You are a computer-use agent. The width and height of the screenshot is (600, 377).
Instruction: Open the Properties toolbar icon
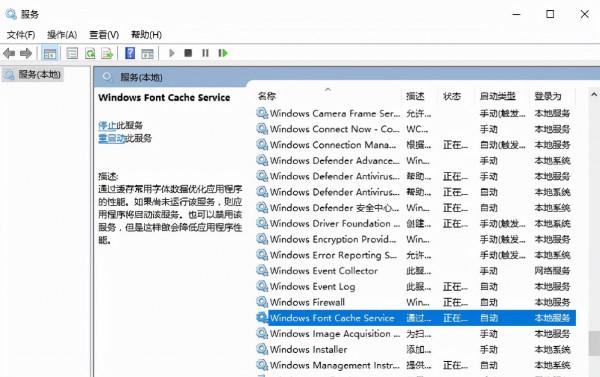coord(72,53)
